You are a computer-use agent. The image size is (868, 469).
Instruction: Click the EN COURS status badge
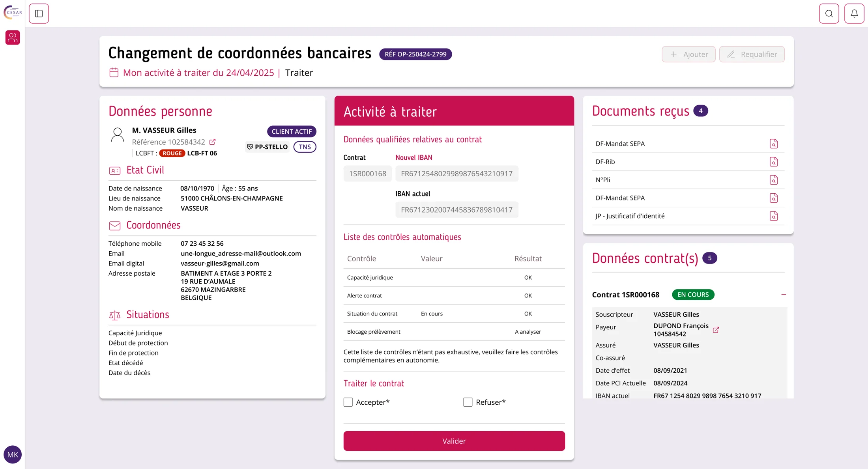coord(693,295)
